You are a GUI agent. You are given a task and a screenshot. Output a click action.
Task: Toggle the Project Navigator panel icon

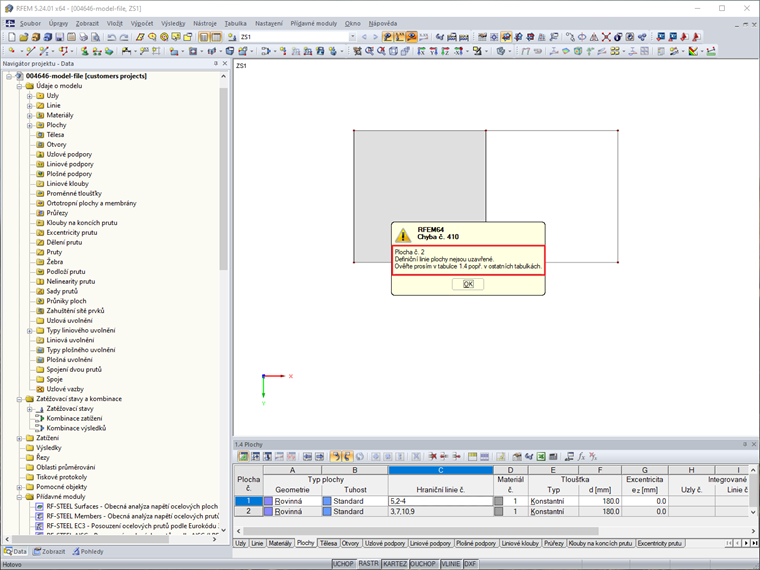click(204, 37)
